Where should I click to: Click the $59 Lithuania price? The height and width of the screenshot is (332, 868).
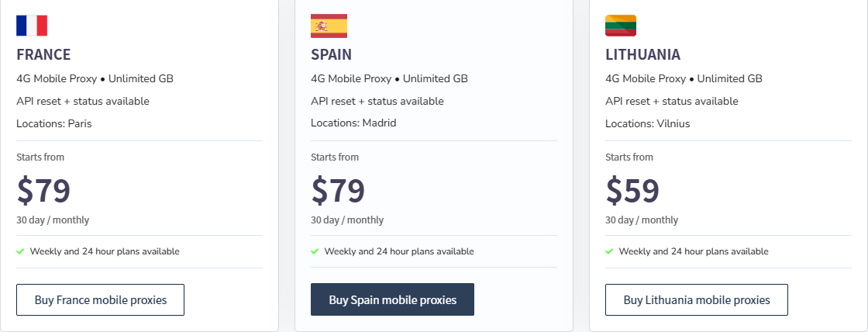point(632,190)
